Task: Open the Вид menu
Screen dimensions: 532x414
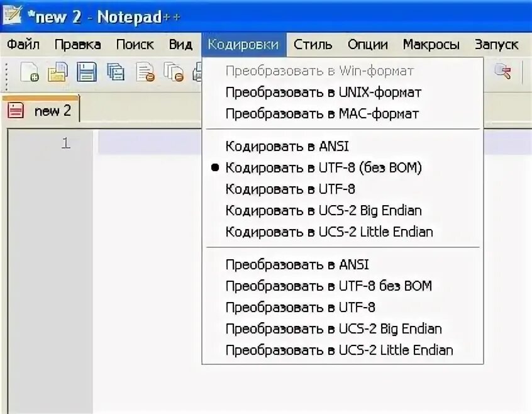Action: coord(181,45)
